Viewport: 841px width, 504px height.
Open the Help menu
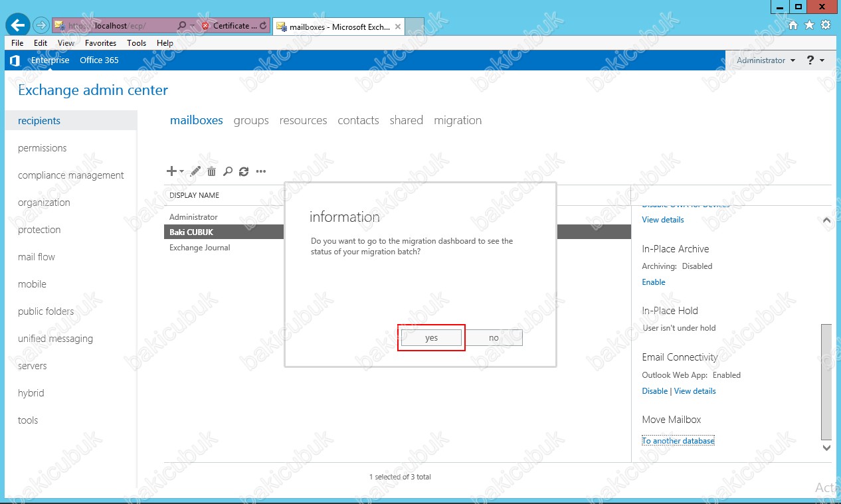(x=165, y=42)
